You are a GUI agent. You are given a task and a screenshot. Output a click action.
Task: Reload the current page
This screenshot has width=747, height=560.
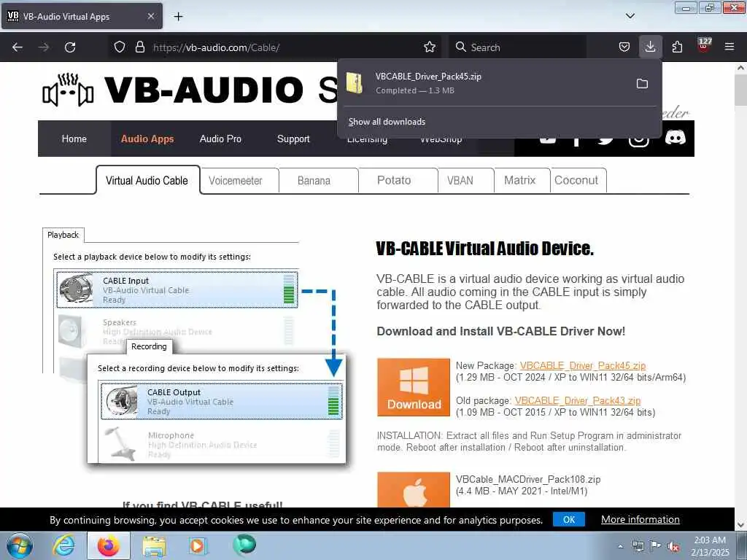(x=70, y=47)
